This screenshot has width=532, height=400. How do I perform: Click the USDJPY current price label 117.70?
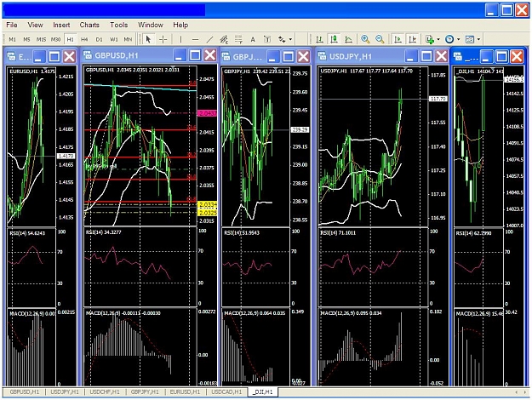pyautogui.click(x=438, y=99)
